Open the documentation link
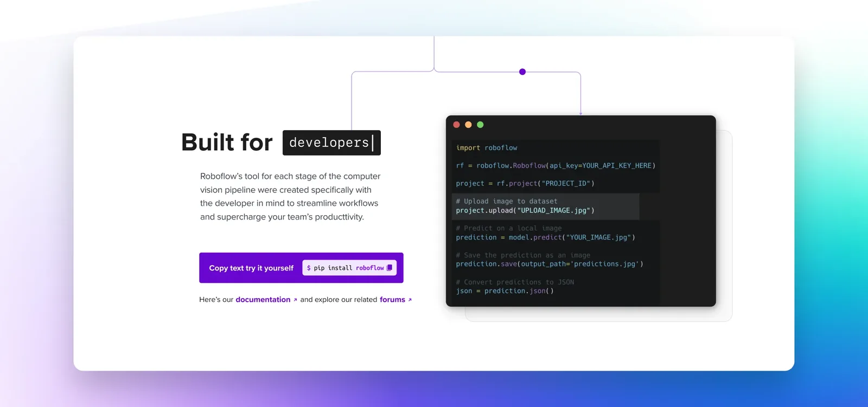 point(263,300)
